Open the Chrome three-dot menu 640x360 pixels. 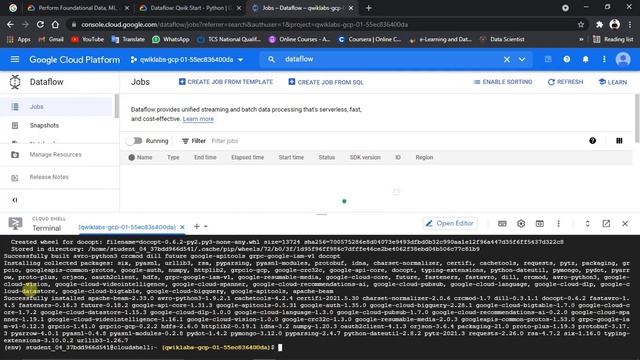click(x=631, y=24)
